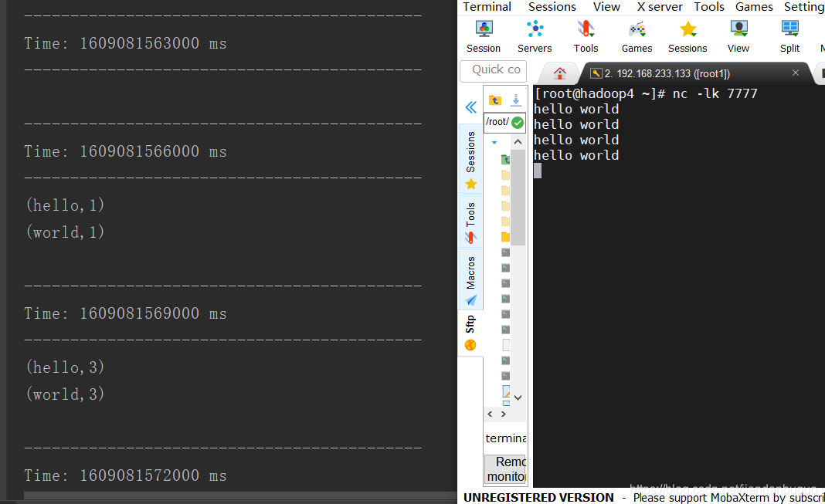This screenshot has height=504, width=825.
Task: Click 'Time: 1609081566000 ms' console line
Action: click(x=125, y=151)
